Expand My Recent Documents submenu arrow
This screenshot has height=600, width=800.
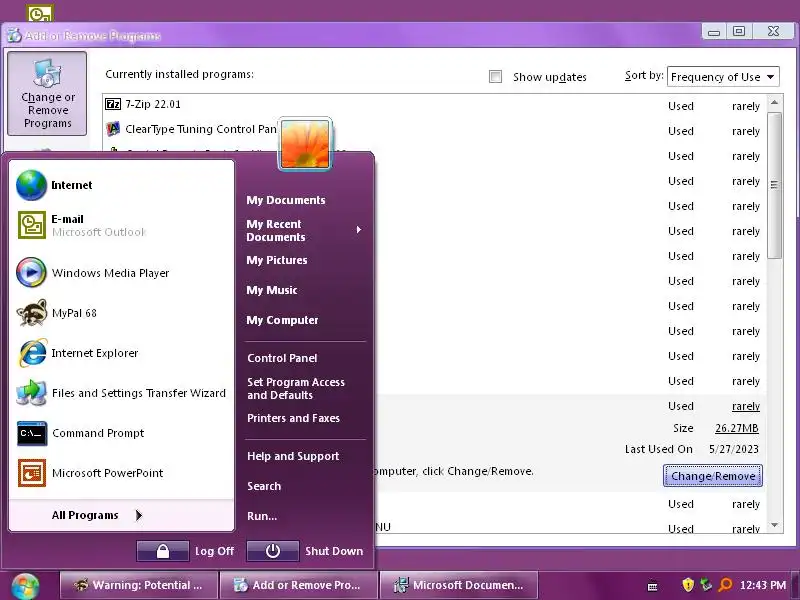coord(359,230)
